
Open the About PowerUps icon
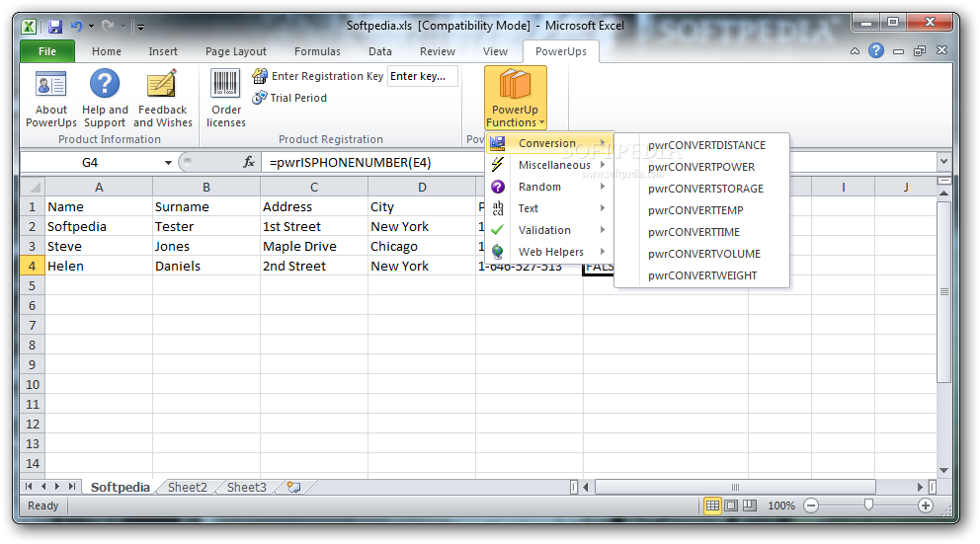pyautogui.click(x=50, y=84)
